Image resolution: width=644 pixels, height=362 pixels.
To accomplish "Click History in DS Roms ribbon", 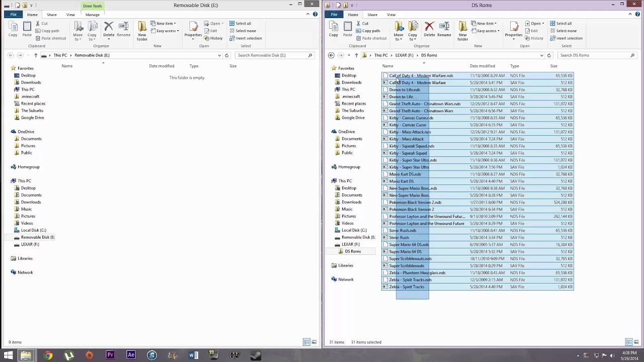I will (x=534, y=38).
